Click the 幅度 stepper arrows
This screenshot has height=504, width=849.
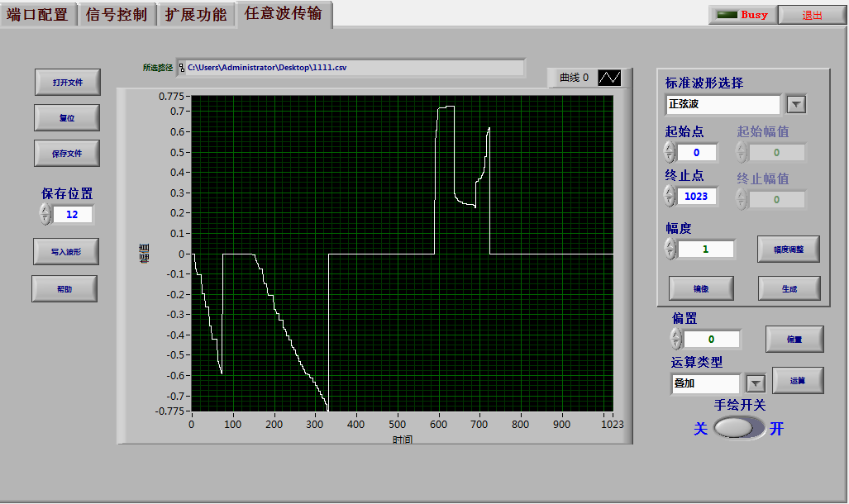tap(671, 249)
